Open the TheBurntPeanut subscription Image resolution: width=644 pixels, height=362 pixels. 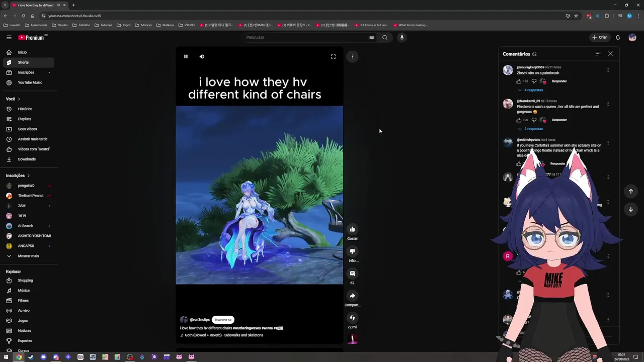click(x=28, y=196)
